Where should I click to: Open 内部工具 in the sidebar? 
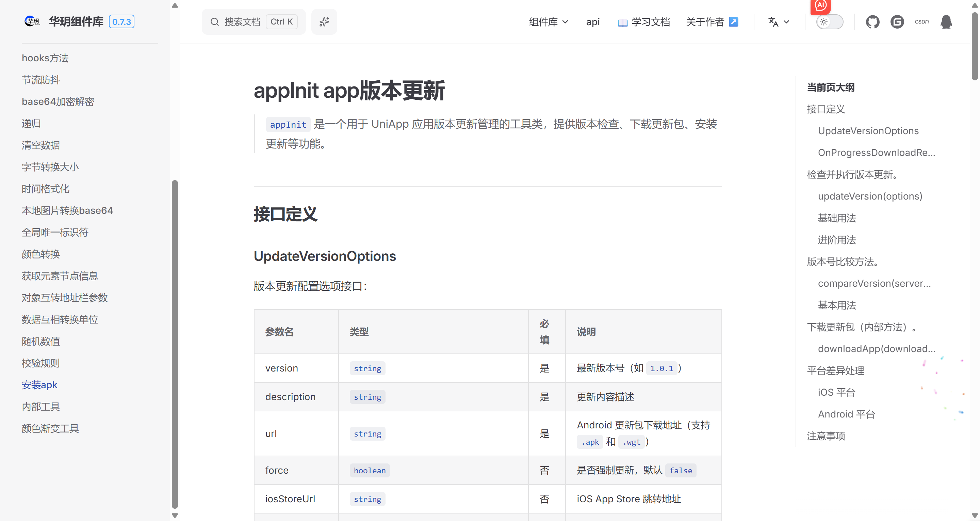41,406
